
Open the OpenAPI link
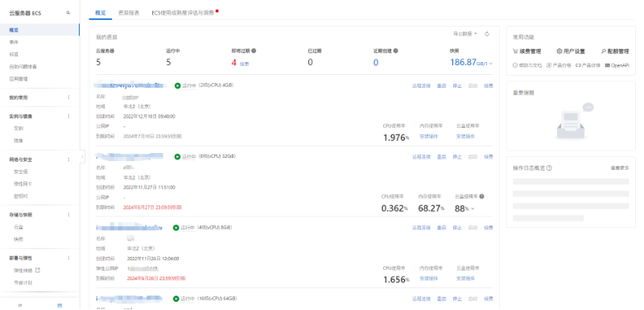[x=617, y=66]
